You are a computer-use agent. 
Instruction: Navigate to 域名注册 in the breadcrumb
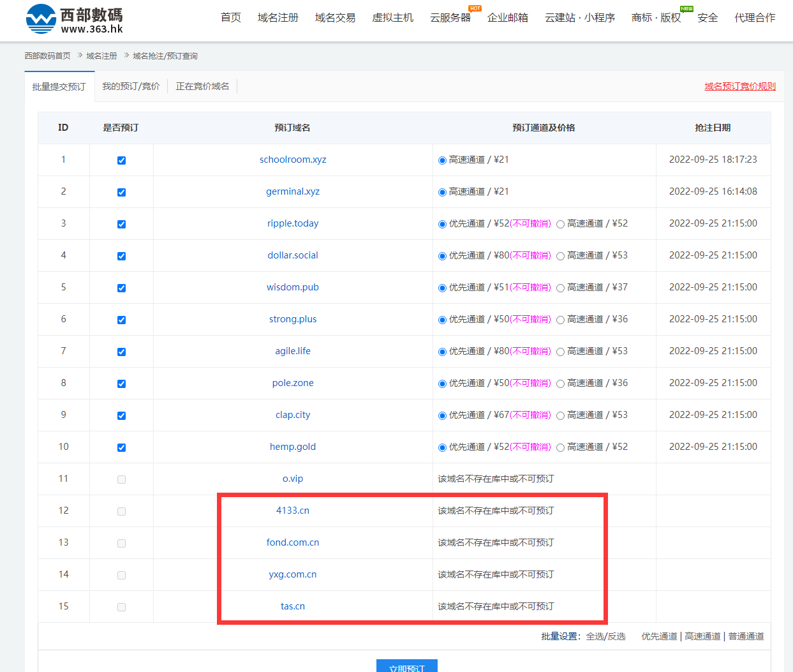[x=101, y=56]
